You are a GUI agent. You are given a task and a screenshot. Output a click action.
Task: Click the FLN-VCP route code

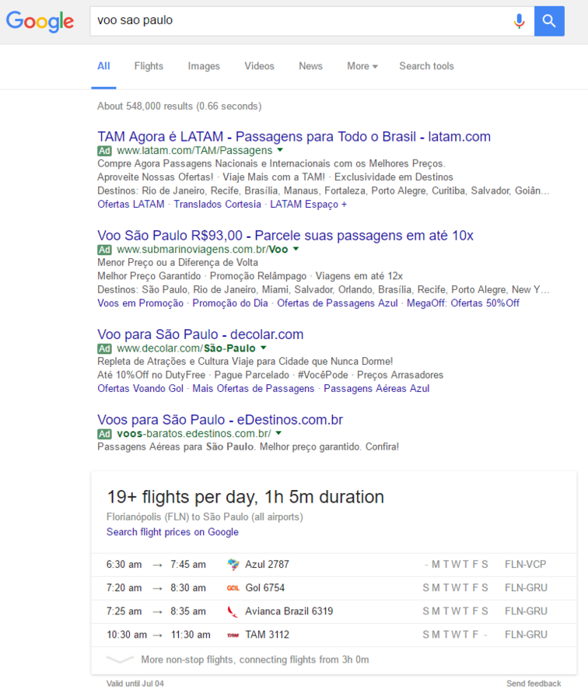click(x=526, y=565)
